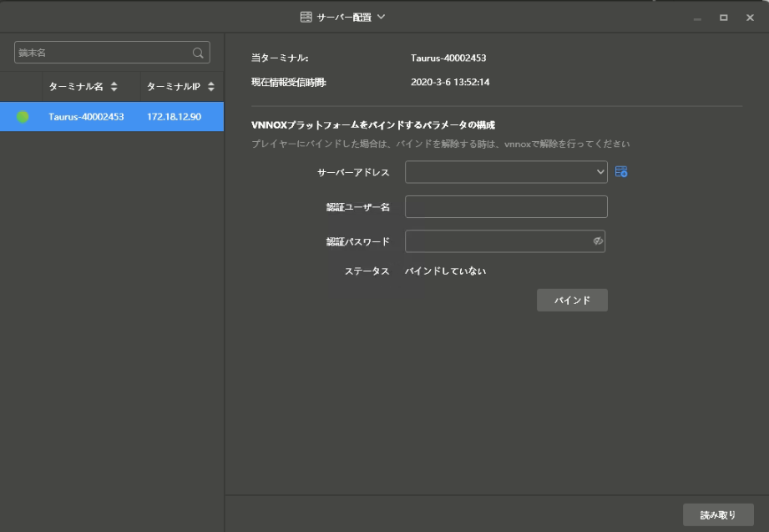Click the magnifier icon in search box
The image size is (769, 532).
click(x=198, y=53)
